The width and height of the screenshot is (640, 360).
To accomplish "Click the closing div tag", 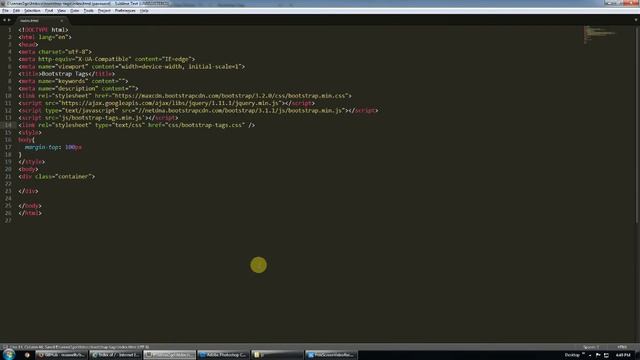I will 28,191.
